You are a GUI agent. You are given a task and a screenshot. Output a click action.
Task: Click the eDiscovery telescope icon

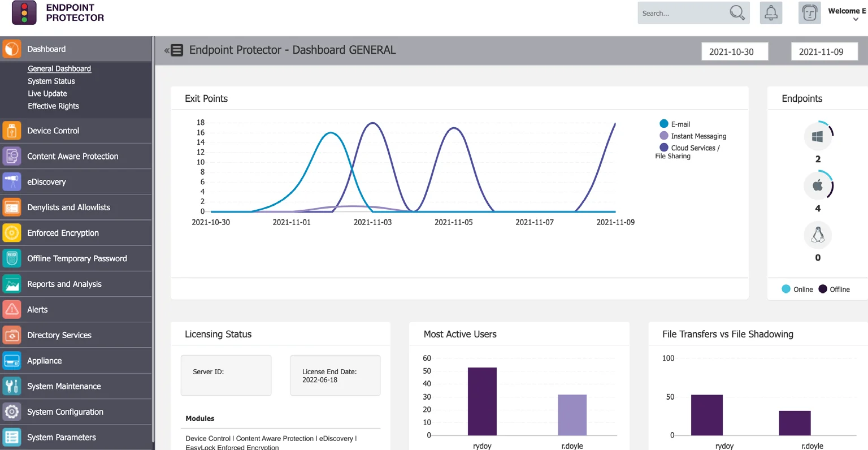pos(12,182)
